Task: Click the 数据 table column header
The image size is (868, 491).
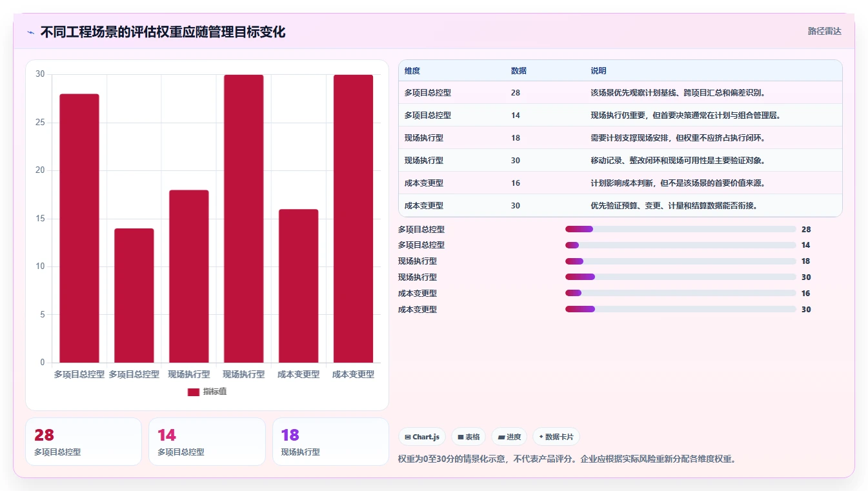Action: click(518, 71)
